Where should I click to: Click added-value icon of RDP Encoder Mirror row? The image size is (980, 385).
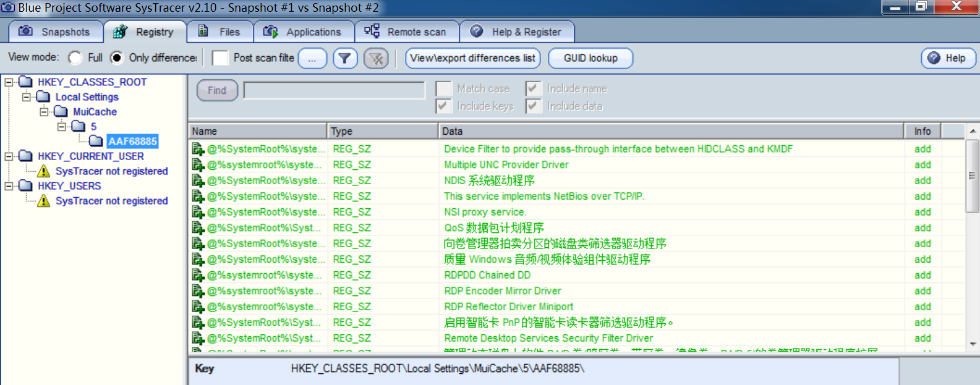[x=198, y=290]
